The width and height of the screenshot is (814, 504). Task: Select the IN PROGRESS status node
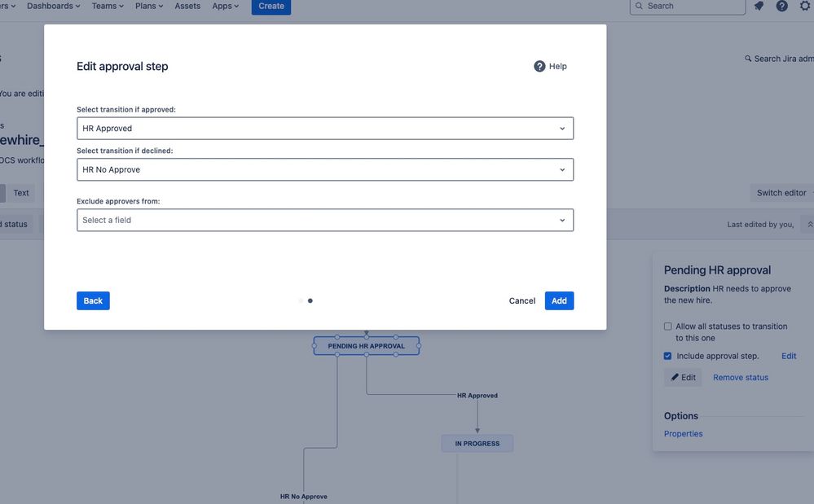tap(477, 443)
